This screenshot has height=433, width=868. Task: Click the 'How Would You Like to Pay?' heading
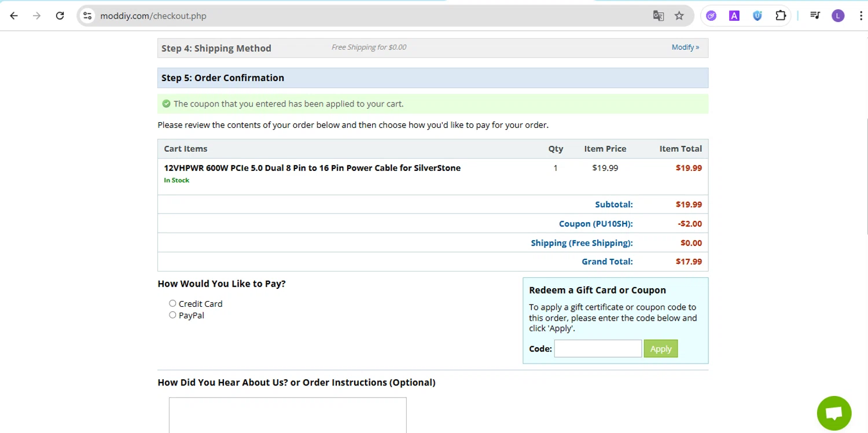point(222,284)
